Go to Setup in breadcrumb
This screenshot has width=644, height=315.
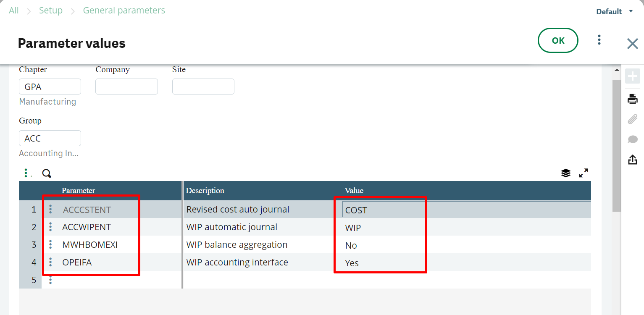pyautogui.click(x=51, y=10)
